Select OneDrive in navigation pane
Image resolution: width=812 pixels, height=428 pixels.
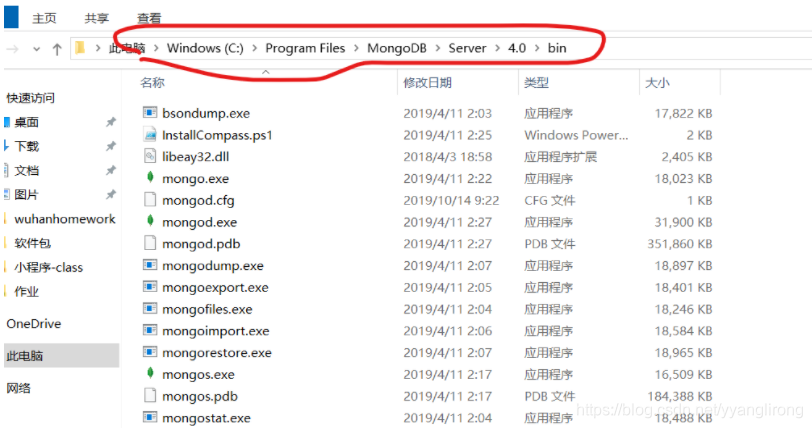pos(34,323)
